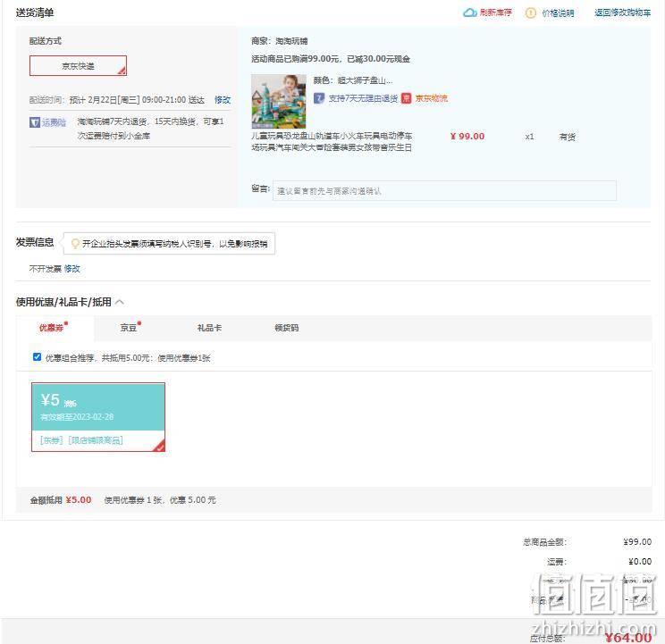The height and width of the screenshot is (644, 665).
Task: Click the shipping insurance shield icon
Action: [35, 122]
